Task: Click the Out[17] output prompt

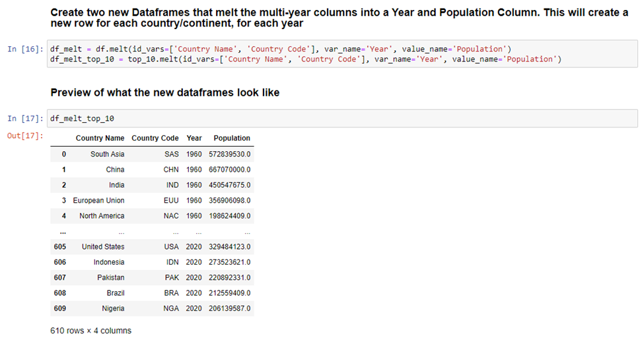Action: point(26,135)
